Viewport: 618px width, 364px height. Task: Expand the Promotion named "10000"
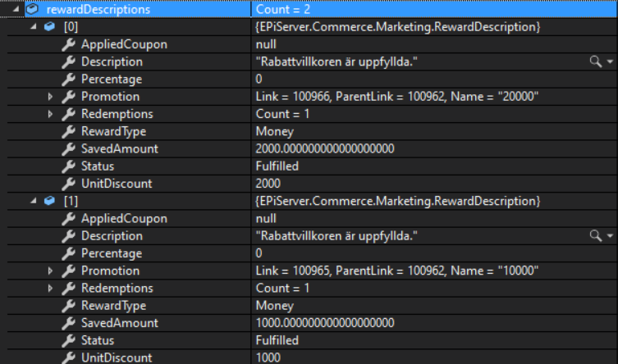pyautogui.click(x=51, y=271)
